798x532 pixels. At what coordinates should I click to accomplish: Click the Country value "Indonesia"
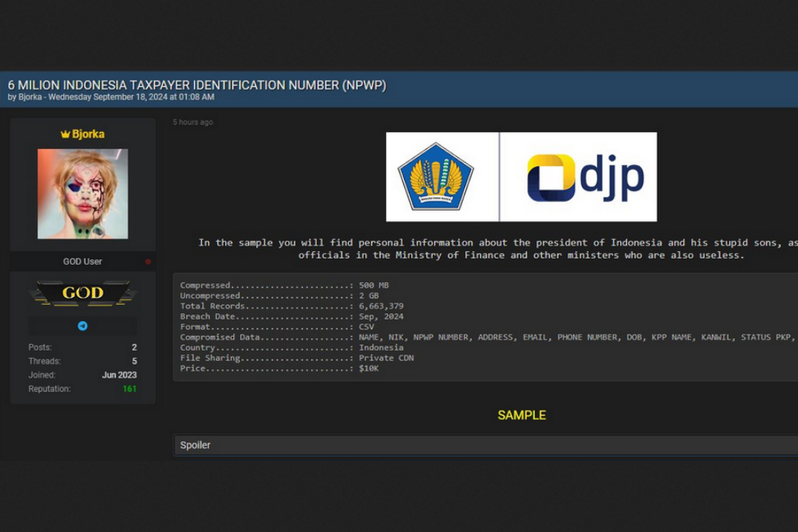tap(381, 348)
